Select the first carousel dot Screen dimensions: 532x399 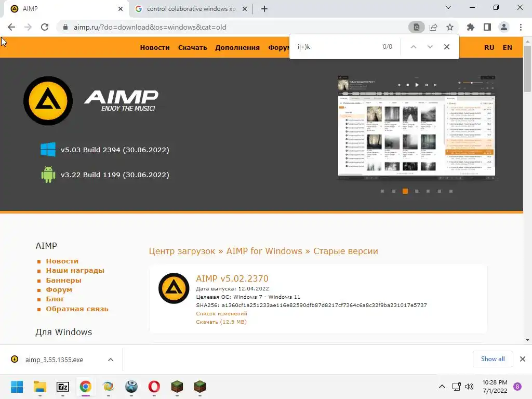[382, 191]
